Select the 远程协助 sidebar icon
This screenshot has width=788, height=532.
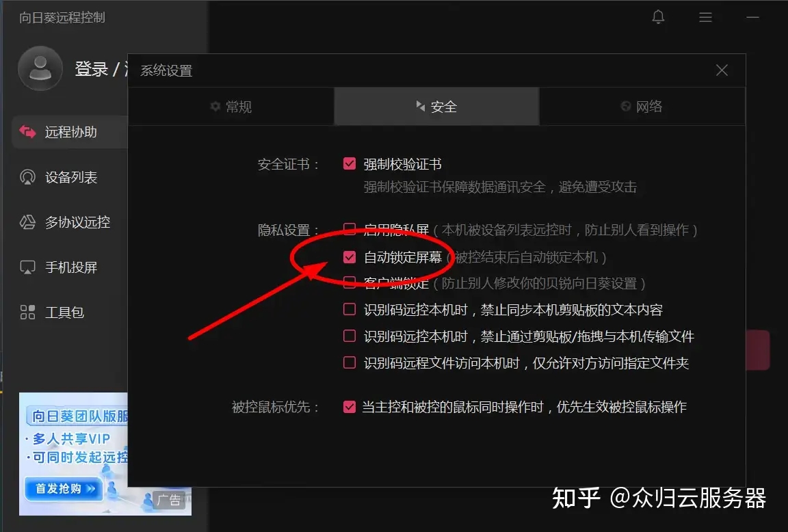coord(27,132)
